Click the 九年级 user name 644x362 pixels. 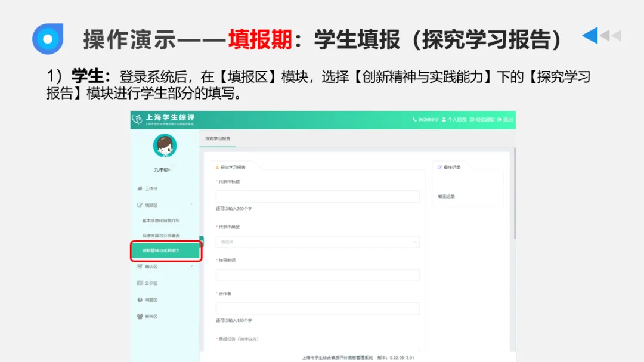tap(162, 170)
